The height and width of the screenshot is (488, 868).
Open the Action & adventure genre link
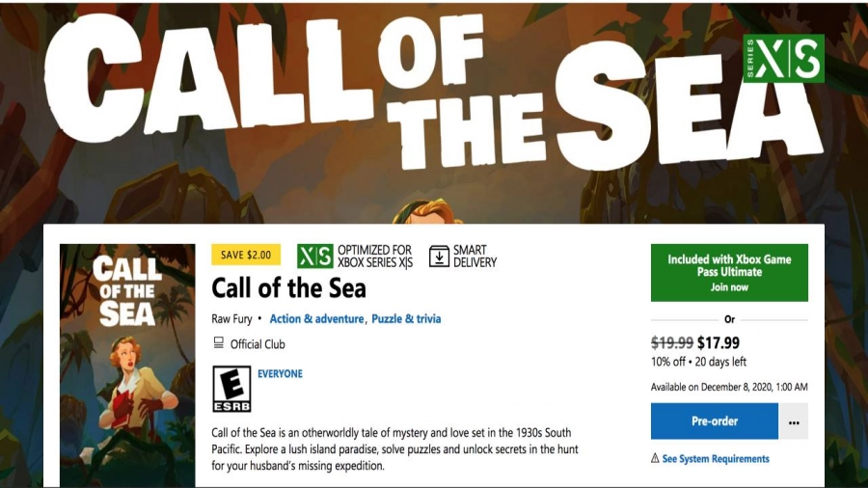point(316,319)
